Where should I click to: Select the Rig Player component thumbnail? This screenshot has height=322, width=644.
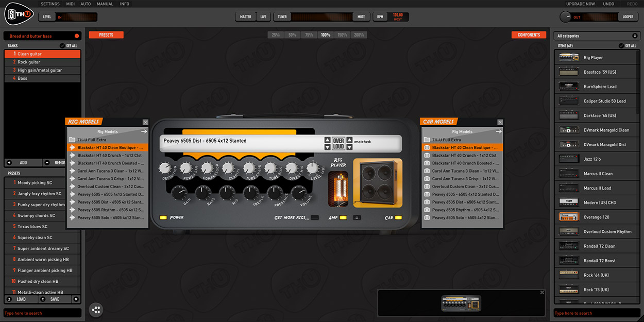point(569,58)
